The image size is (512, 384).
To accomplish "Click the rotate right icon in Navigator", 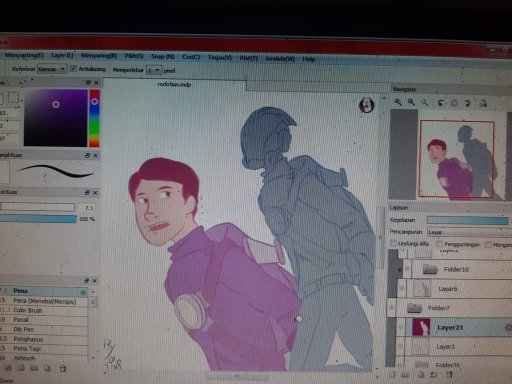I will (467, 104).
